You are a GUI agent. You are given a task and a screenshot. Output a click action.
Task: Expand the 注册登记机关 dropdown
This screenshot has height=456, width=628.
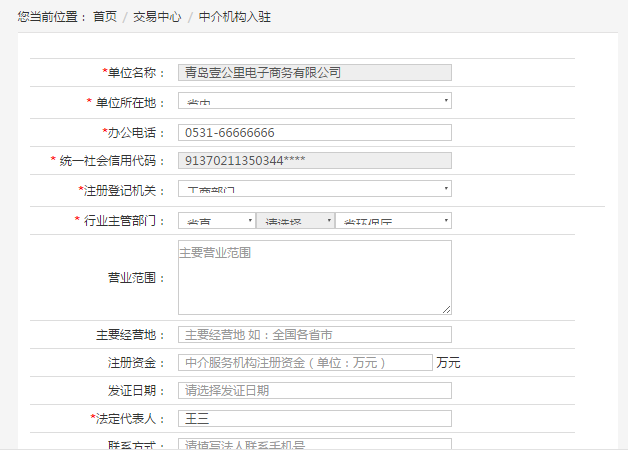314,189
